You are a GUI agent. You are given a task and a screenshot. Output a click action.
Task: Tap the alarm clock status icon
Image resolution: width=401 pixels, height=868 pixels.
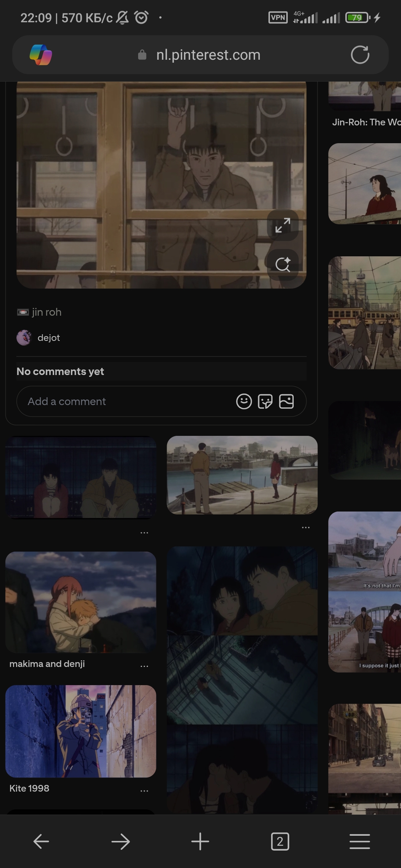tap(141, 17)
